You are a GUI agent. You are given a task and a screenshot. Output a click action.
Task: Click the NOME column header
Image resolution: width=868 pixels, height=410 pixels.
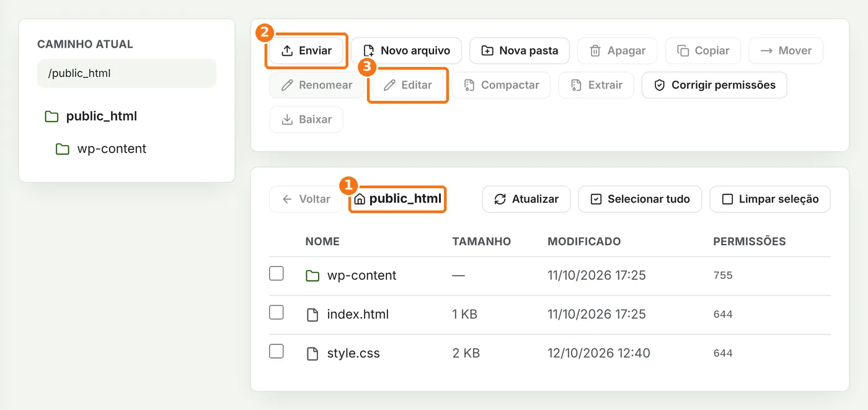(x=322, y=242)
